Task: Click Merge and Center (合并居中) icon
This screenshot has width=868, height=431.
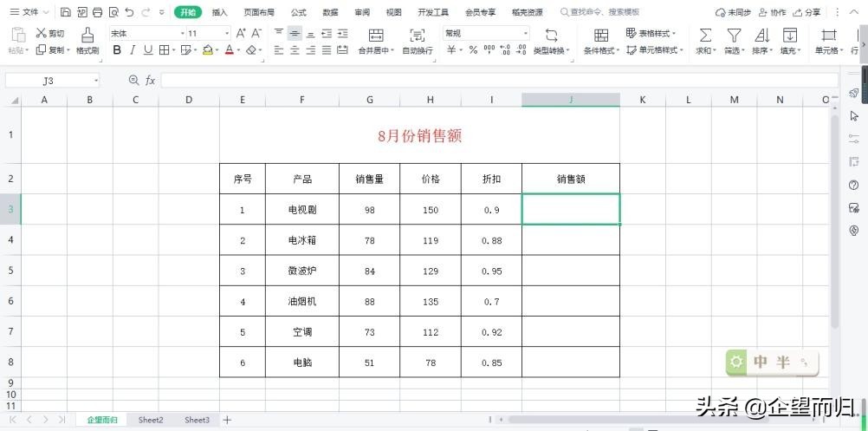Action: pos(376,36)
